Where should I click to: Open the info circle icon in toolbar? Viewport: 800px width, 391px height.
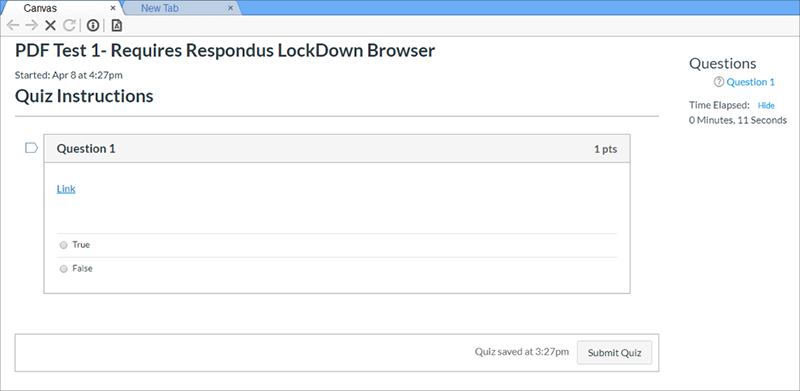tap(92, 25)
